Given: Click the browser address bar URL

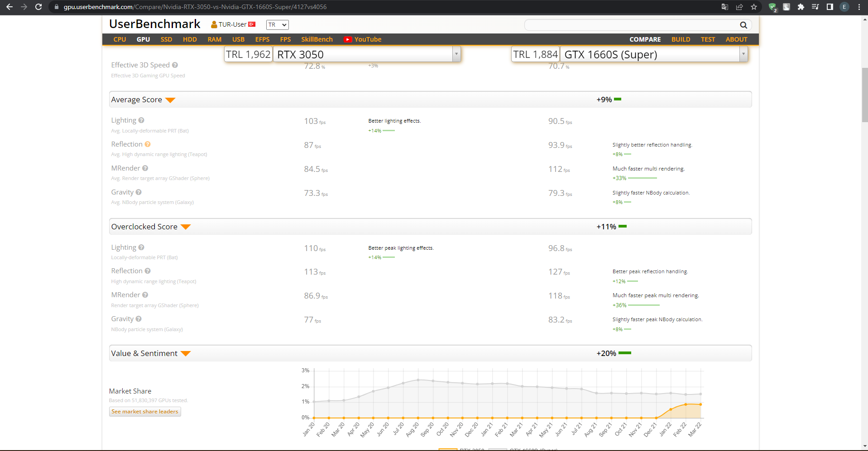Looking at the screenshot, I should [195, 7].
